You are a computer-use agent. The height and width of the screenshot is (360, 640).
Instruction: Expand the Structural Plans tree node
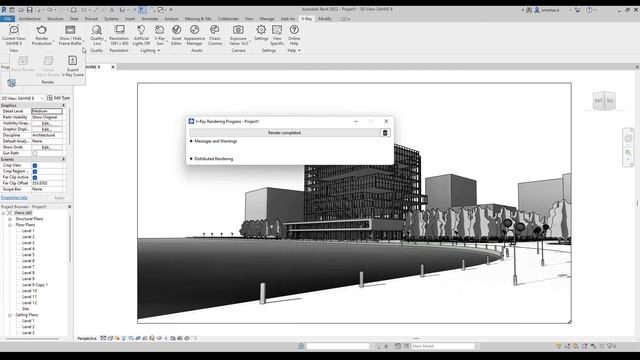click(x=10, y=219)
